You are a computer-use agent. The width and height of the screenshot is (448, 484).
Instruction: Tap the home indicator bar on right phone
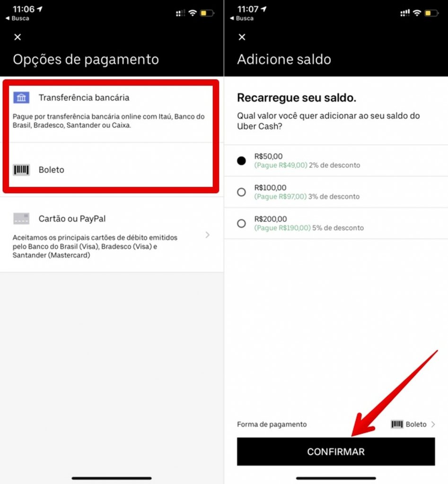(336, 478)
